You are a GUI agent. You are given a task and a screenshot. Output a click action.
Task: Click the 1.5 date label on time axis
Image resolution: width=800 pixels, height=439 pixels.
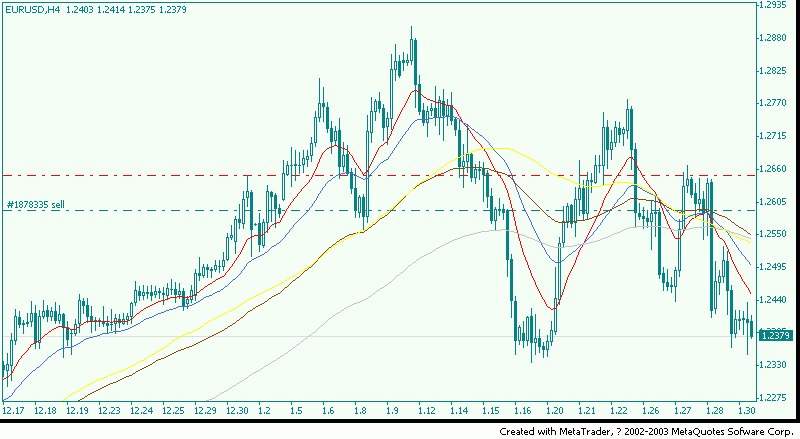(x=296, y=410)
